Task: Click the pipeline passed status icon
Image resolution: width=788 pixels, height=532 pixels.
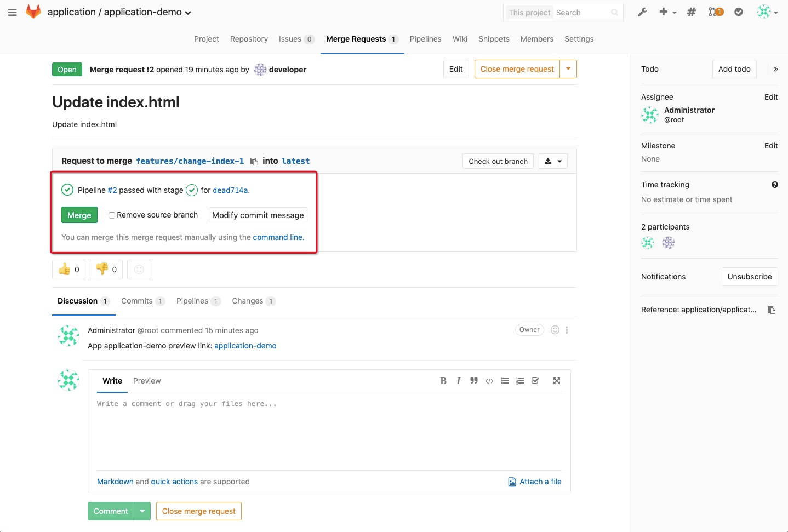Action: pyautogui.click(x=67, y=190)
